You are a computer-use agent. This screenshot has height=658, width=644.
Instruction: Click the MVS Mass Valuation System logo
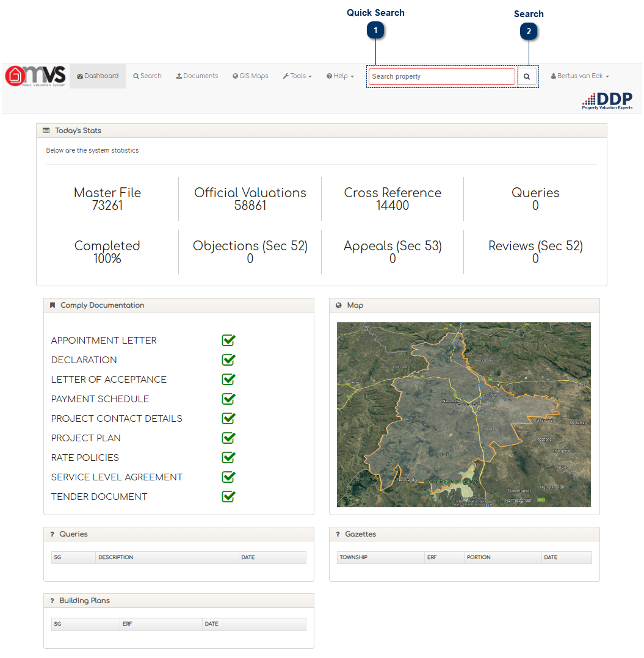pyautogui.click(x=35, y=76)
